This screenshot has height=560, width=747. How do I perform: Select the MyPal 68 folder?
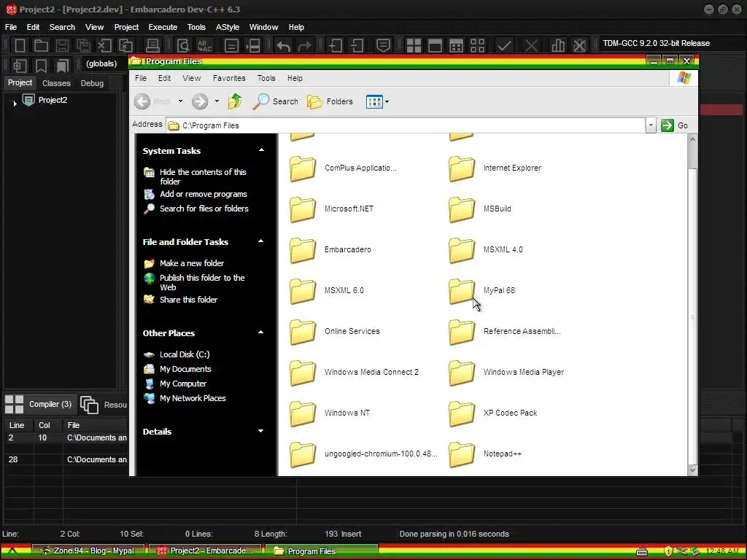point(482,290)
